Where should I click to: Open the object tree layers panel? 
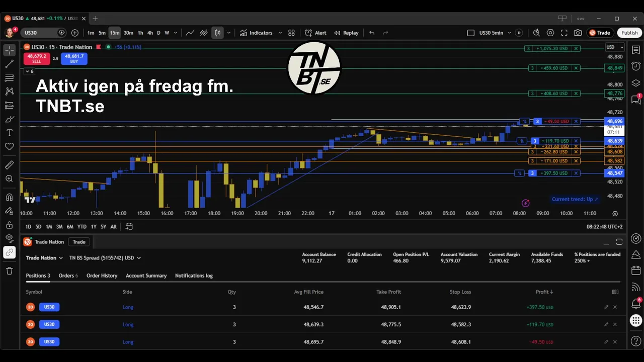[x=636, y=83]
